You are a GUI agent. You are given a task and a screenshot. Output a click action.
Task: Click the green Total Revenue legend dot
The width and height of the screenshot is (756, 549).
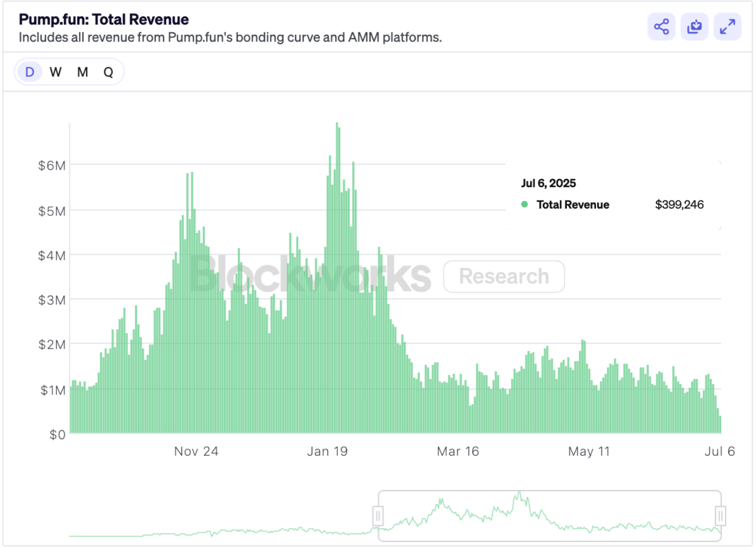[524, 205]
